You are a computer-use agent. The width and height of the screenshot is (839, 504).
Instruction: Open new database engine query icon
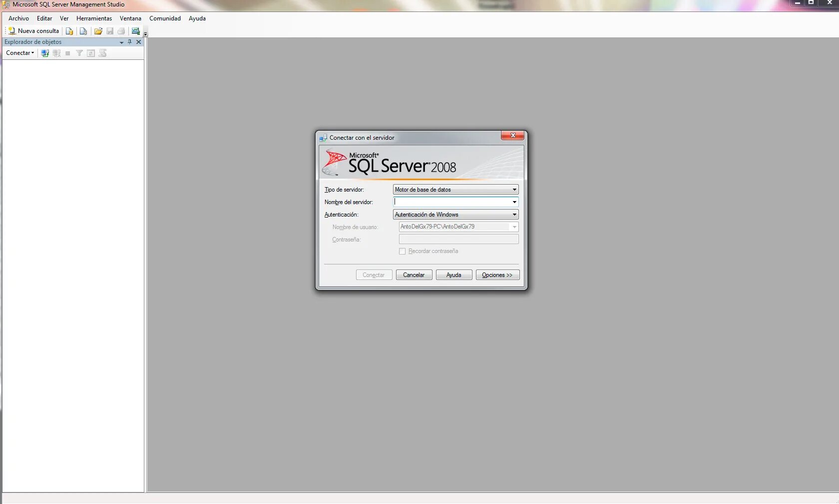pyautogui.click(x=69, y=31)
